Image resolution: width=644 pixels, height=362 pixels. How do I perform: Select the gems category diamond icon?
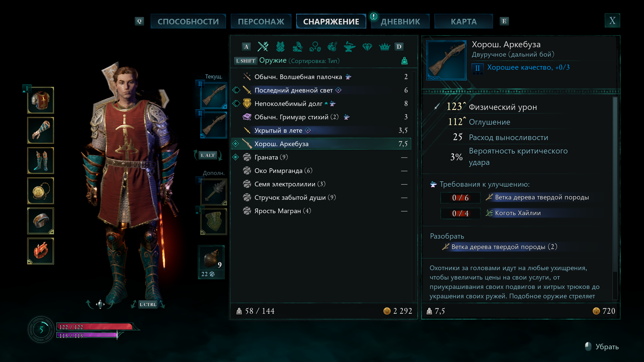(367, 47)
